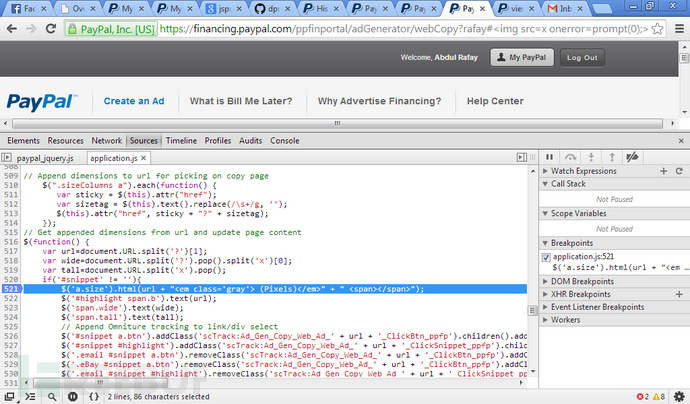The image size is (690, 404).
Task: Click the warning count indicator
Action: point(659,397)
